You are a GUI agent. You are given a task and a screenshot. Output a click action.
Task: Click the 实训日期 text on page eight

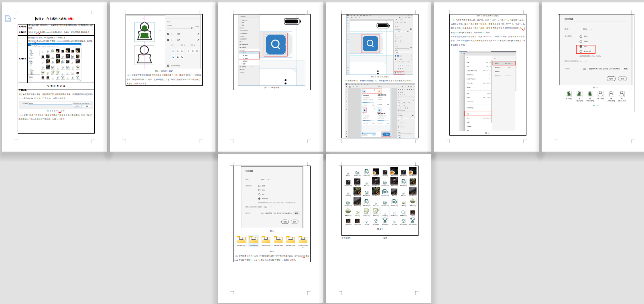346,238
